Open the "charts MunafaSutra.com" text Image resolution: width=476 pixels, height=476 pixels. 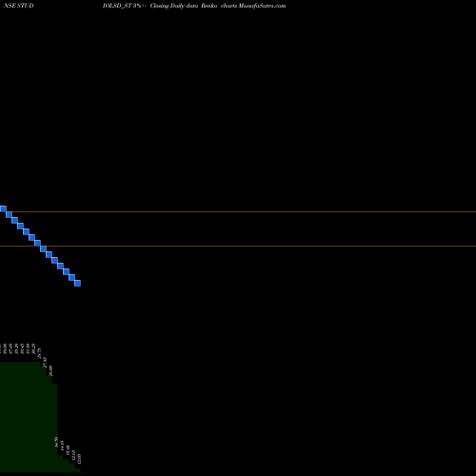[253, 6]
